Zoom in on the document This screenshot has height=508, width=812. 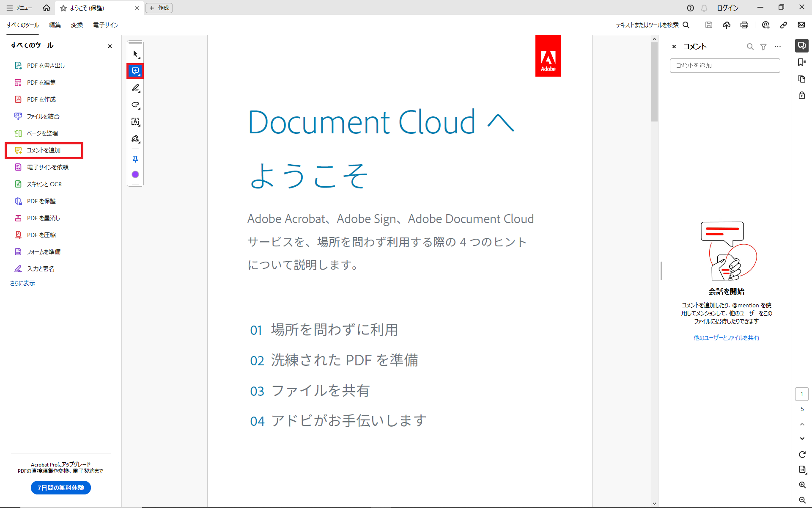point(802,485)
